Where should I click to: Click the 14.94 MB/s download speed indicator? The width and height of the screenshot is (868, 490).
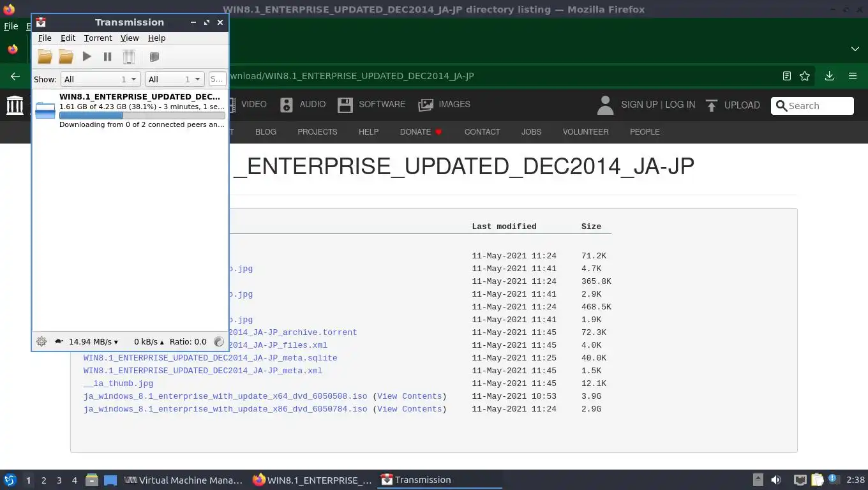(x=93, y=341)
